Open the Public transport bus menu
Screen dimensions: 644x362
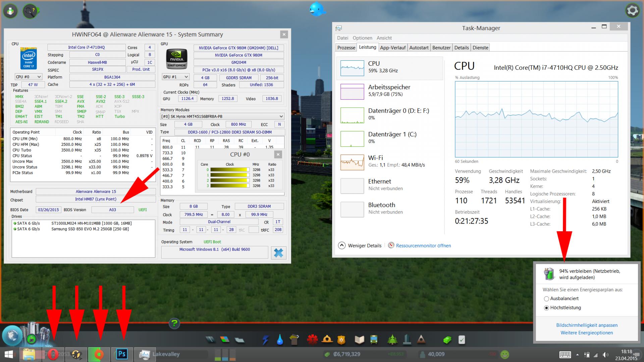click(374, 340)
